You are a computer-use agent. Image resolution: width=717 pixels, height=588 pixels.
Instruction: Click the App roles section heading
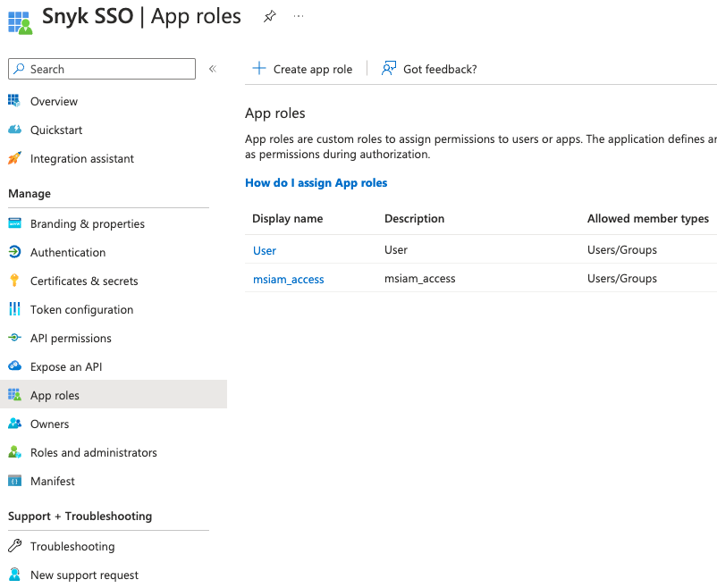(x=275, y=113)
